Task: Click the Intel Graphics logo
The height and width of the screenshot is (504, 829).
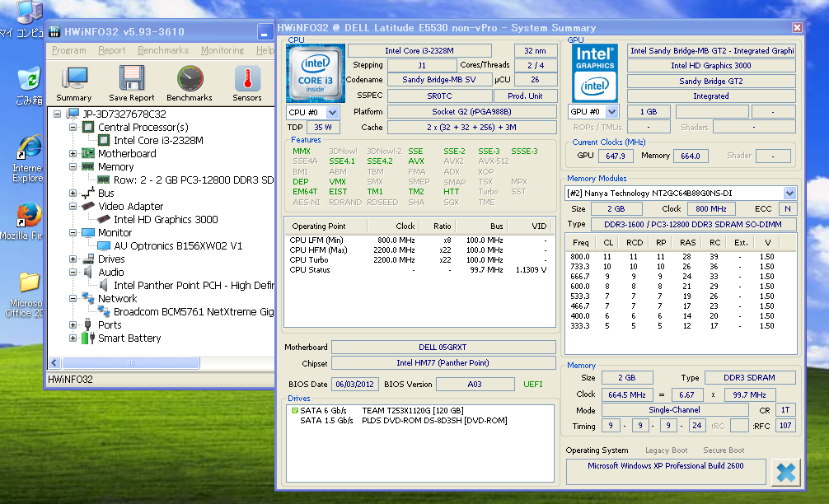Action: tap(595, 73)
